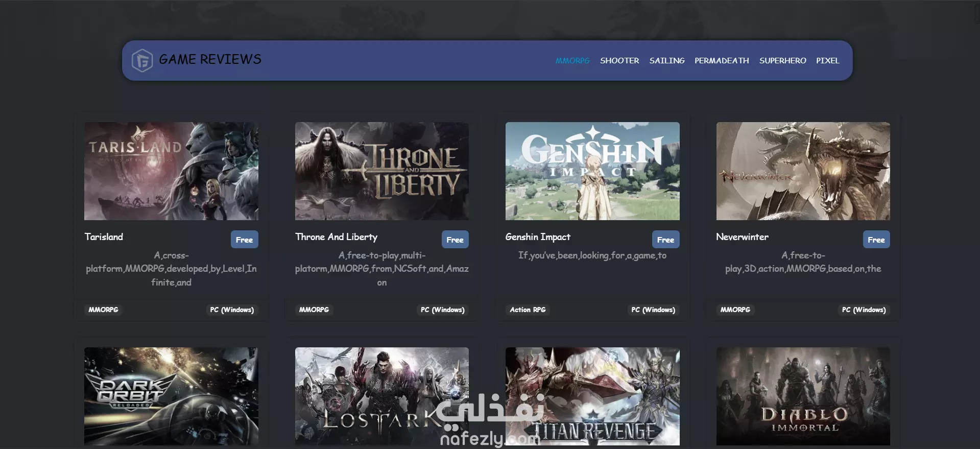
Task: Click Throne And Liberty's MMORPG tag
Action: tap(314, 310)
